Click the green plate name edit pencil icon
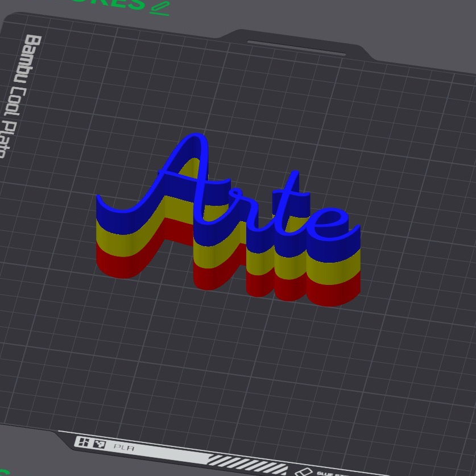This screenshot has width=476, height=476. (160, 7)
